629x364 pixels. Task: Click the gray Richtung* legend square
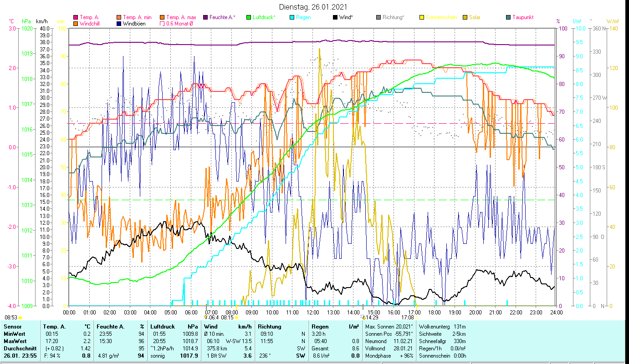point(378,17)
